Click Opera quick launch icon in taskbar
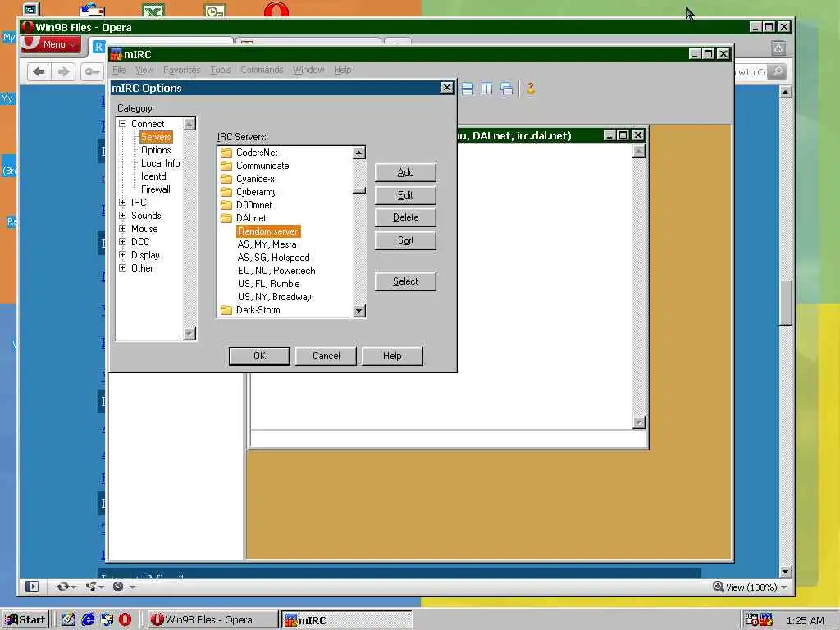The image size is (840, 630). click(125, 620)
